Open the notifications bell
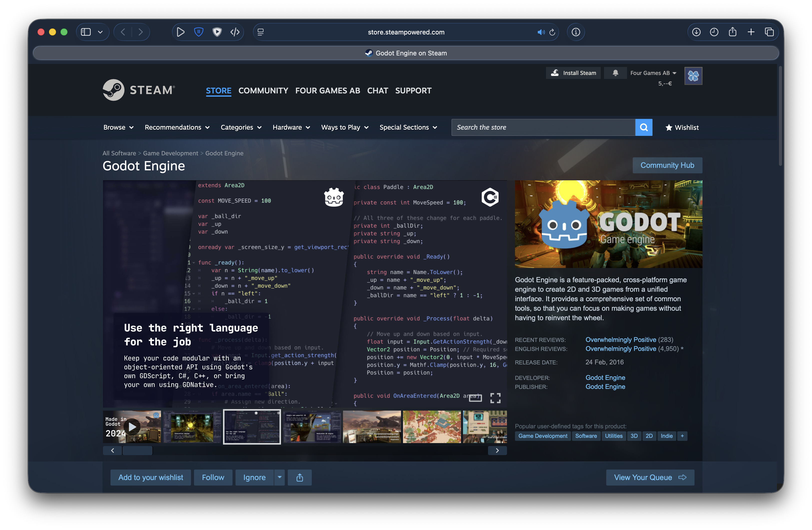This screenshot has width=812, height=530. coord(615,73)
